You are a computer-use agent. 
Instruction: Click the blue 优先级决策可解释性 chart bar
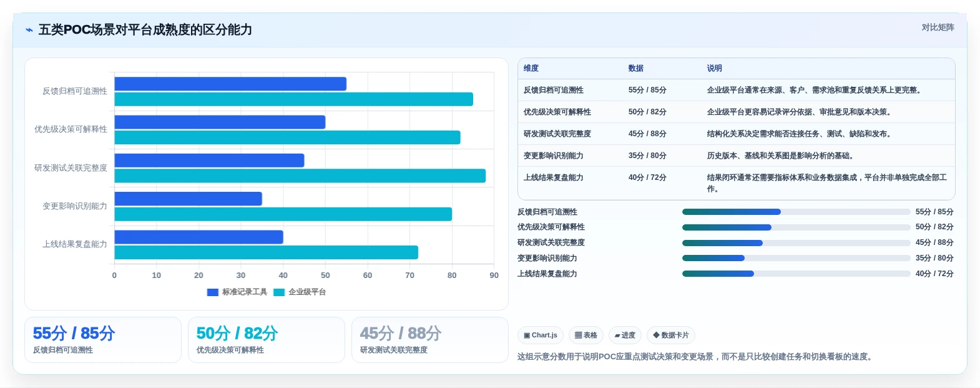click(x=220, y=122)
